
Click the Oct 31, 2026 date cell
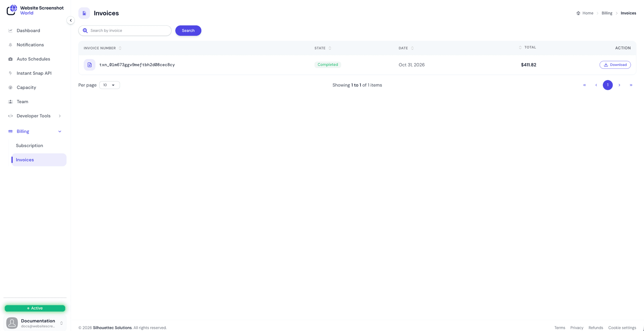click(x=411, y=65)
